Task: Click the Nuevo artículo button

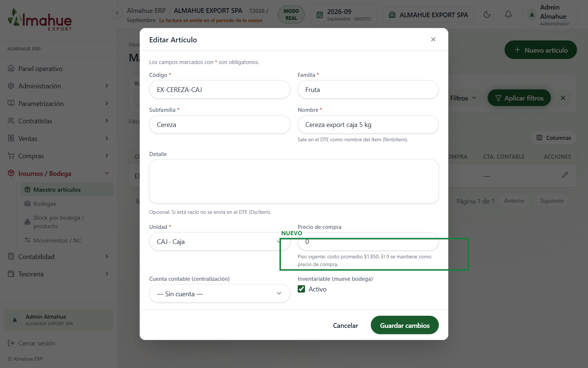Action: pos(541,50)
